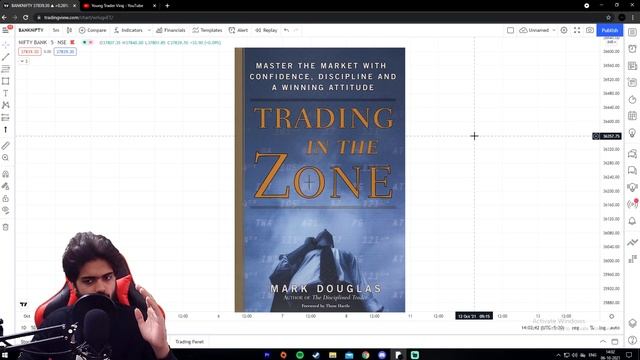Open the Financials menu
Screen dimensions: 640x360
(171, 30)
